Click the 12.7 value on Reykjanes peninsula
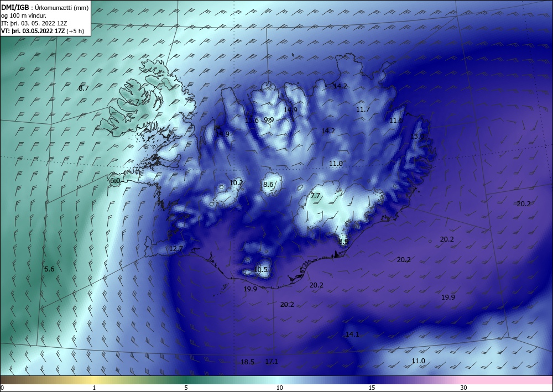 (176, 249)
